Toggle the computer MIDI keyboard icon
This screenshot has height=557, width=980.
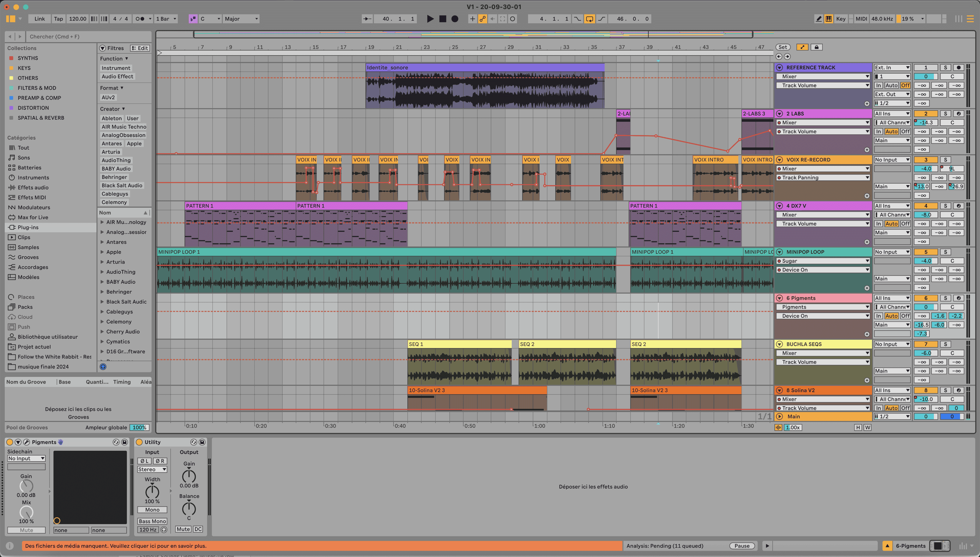pyautogui.click(x=828, y=19)
